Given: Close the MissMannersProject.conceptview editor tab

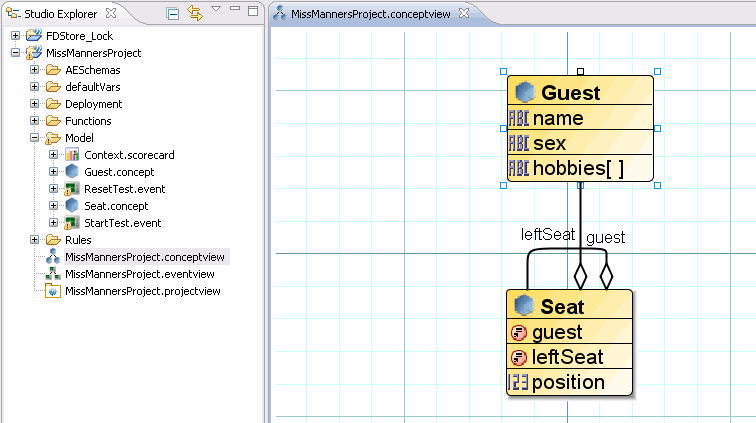Looking at the screenshot, I should pyautogui.click(x=464, y=13).
